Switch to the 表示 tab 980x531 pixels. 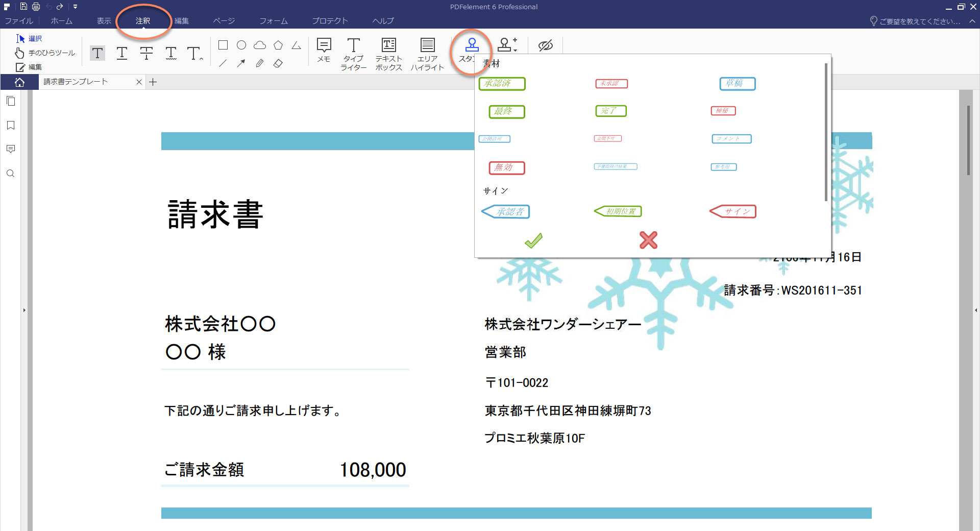click(104, 21)
